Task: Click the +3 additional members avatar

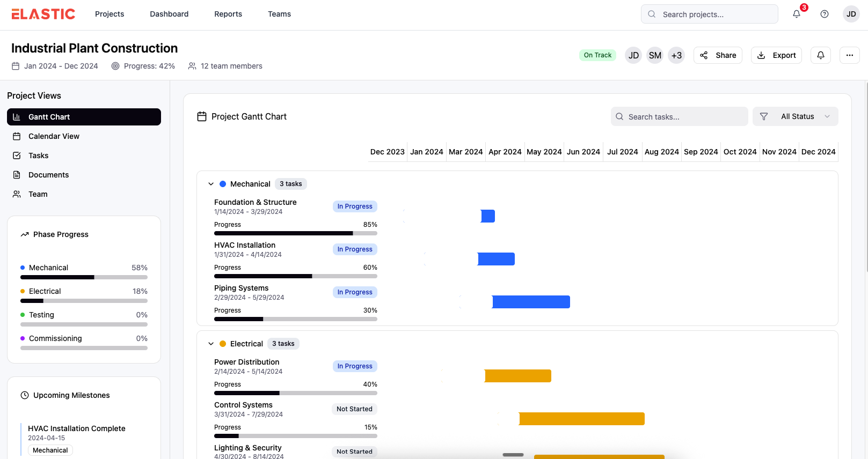Action: (676, 55)
